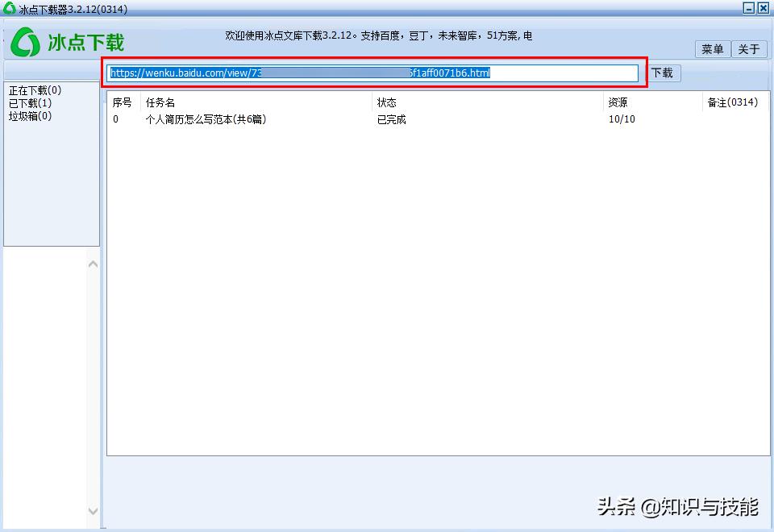Click the 备注(0314) column header
This screenshot has height=532, width=774.
point(734,102)
